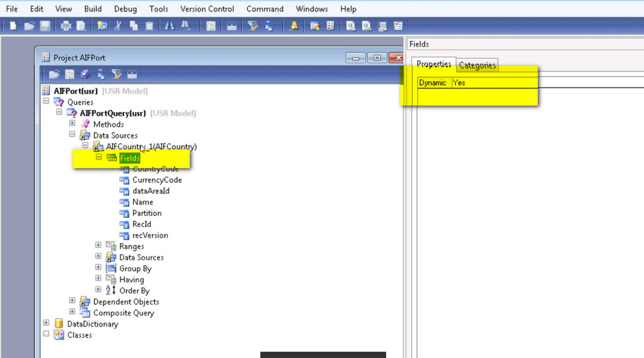
Task: Expand the Dependent Objects node
Action: [x=72, y=300]
